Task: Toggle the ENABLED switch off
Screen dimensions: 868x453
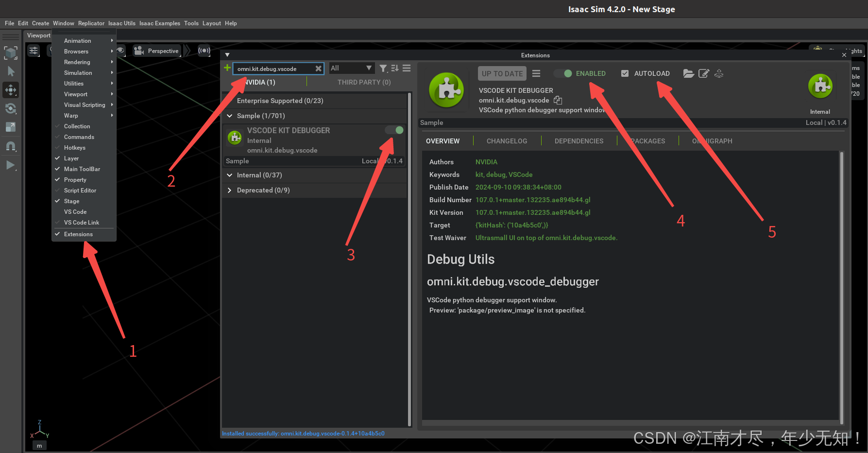Action: pos(563,73)
